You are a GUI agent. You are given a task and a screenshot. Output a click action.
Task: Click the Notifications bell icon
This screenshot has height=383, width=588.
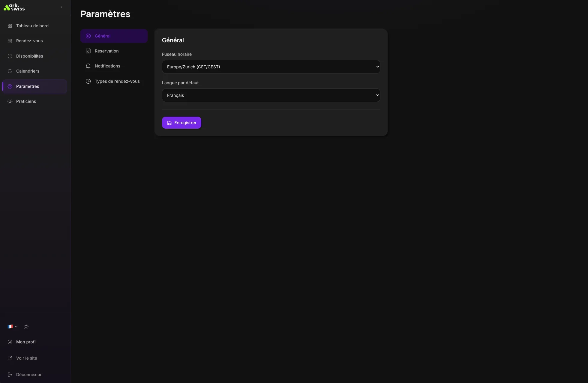pos(88,66)
